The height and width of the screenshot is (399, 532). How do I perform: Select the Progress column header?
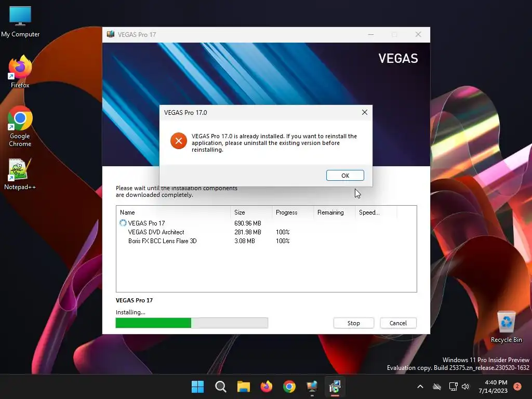(293, 212)
